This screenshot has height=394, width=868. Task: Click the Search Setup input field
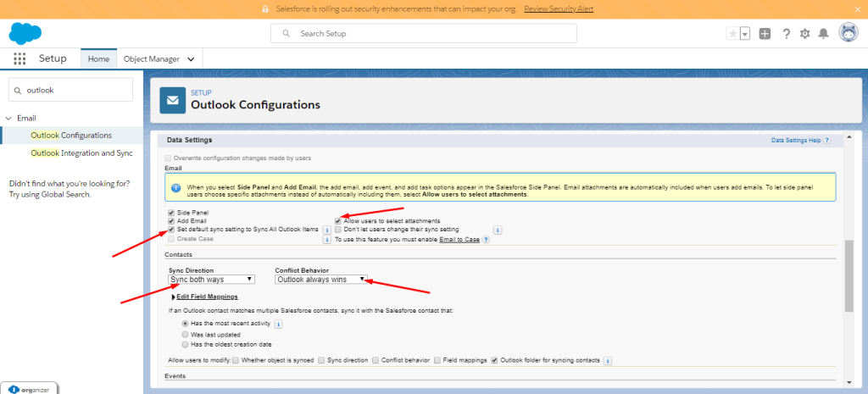click(x=424, y=33)
